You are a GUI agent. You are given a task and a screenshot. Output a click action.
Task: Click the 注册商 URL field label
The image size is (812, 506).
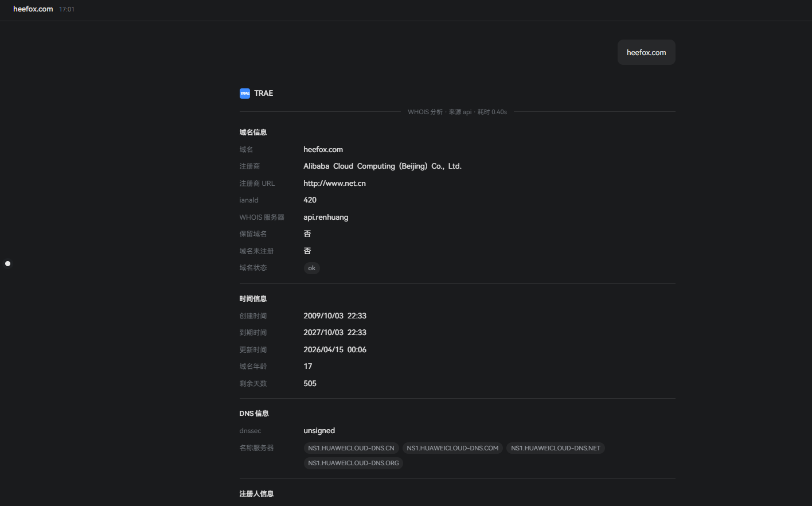point(257,184)
